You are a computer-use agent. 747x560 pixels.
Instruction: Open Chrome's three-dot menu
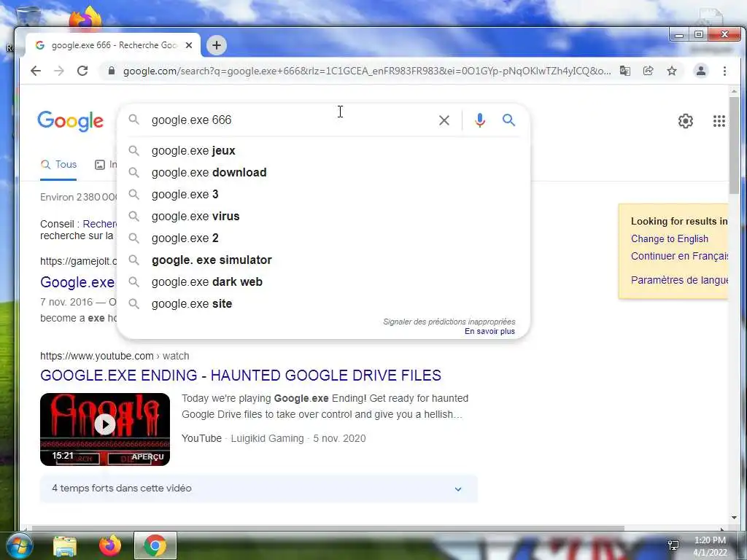pyautogui.click(x=724, y=71)
